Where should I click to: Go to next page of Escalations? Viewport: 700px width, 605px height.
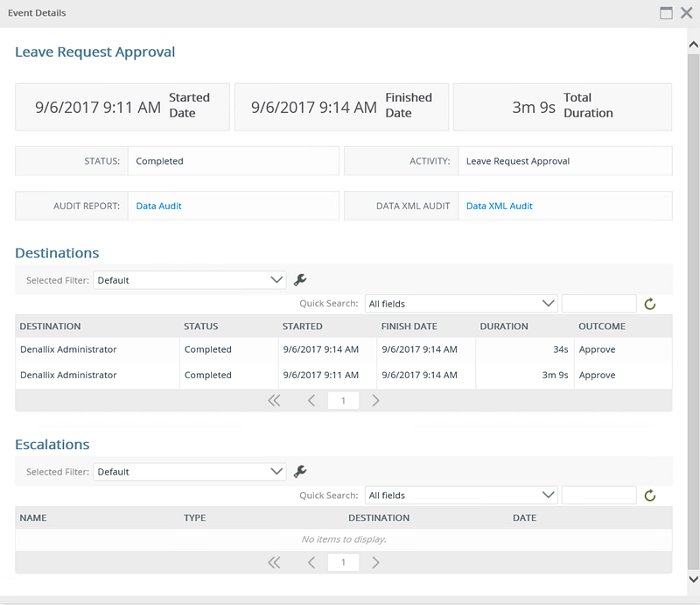pyautogui.click(x=375, y=562)
